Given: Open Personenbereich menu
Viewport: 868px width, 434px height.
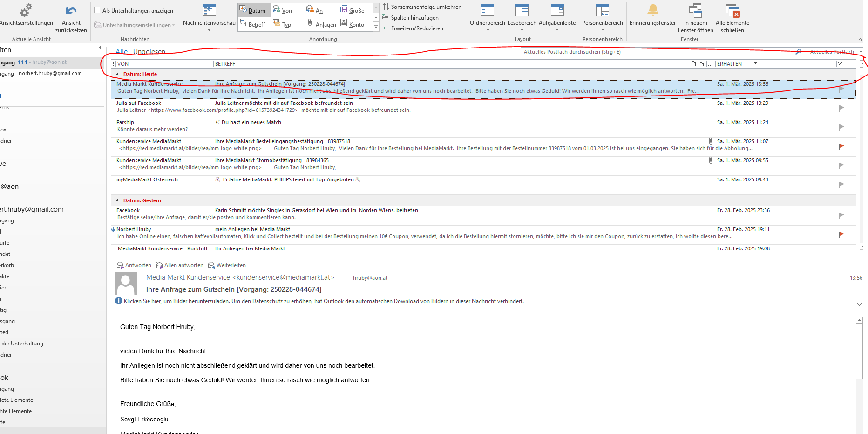Looking at the screenshot, I should 603,19.
